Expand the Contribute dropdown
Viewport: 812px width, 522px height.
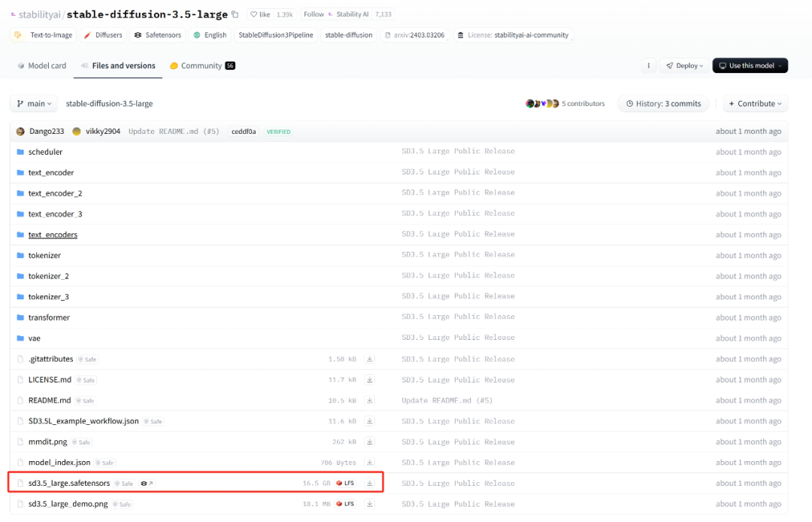click(x=755, y=104)
